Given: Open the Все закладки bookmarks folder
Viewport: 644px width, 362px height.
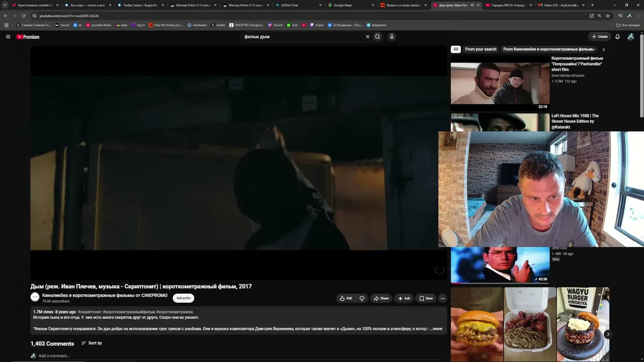Looking at the screenshot, I should tap(628, 25).
